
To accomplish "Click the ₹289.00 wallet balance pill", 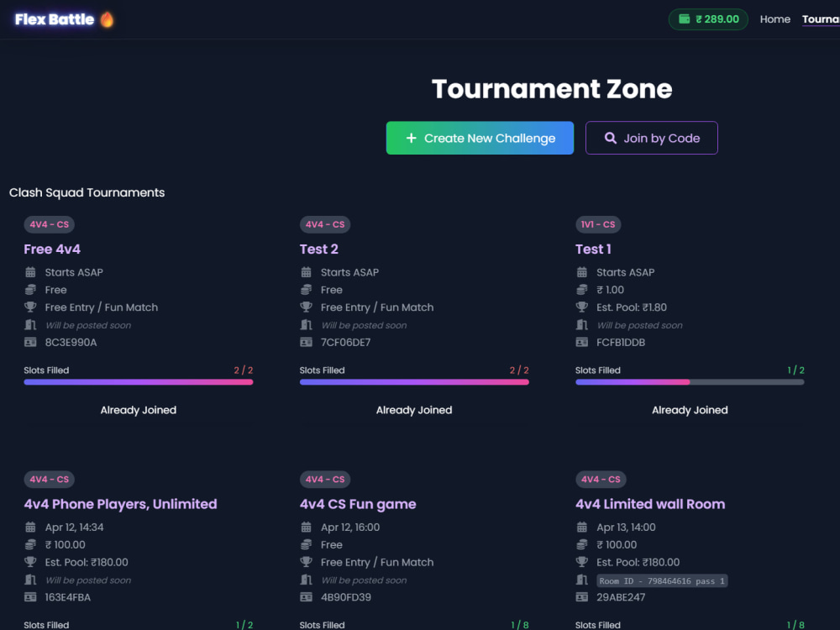I will tap(708, 19).
